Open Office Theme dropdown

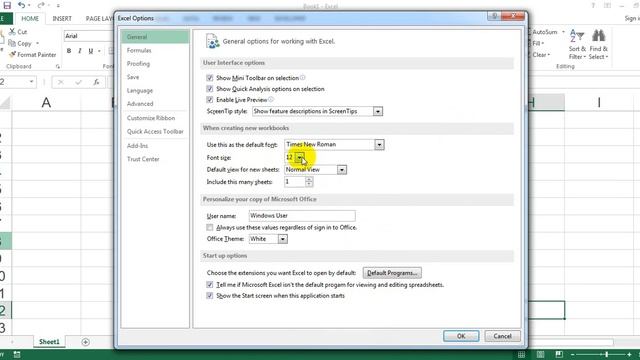[282, 239]
